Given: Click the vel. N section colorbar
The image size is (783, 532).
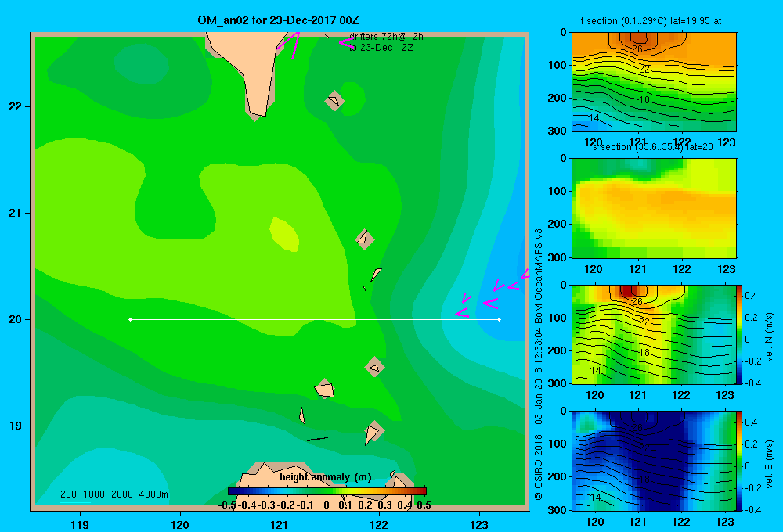Looking at the screenshot, I should click(x=740, y=334).
